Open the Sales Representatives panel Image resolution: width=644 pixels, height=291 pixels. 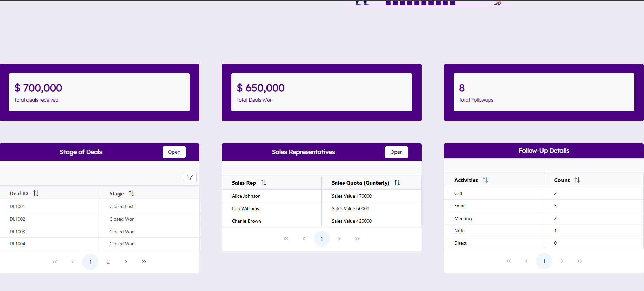point(397,152)
